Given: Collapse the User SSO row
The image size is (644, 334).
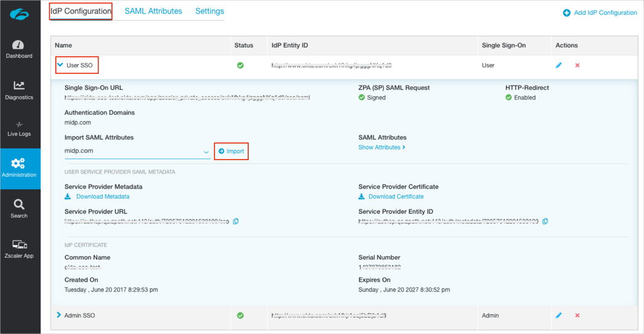Looking at the screenshot, I should pos(60,65).
